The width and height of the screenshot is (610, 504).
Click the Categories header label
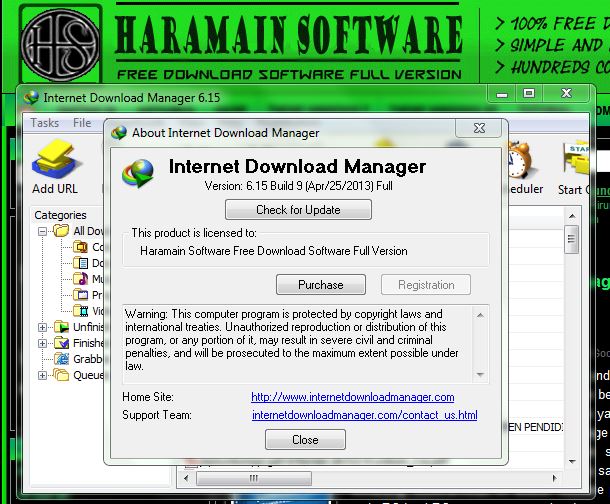pyautogui.click(x=60, y=215)
